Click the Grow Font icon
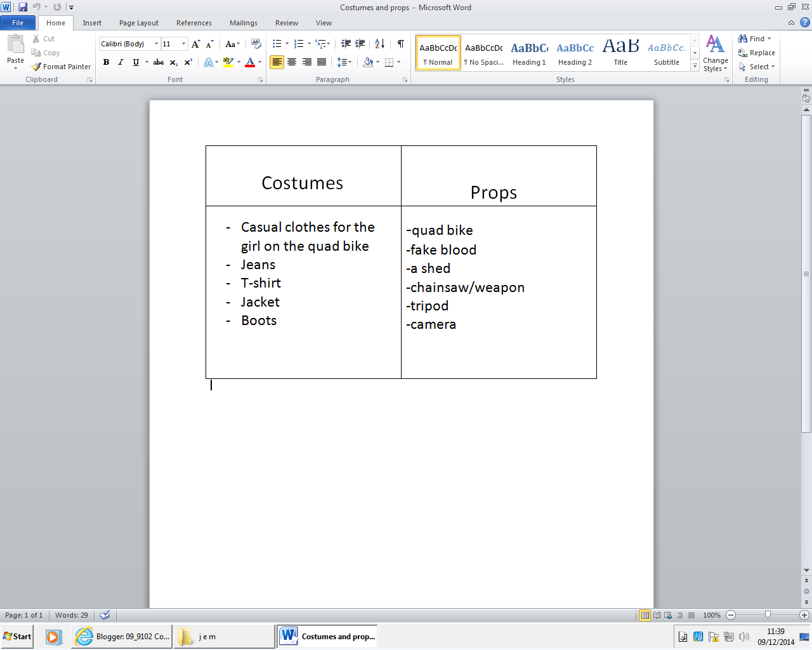This screenshot has width=812, height=650. (x=196, y=44)
